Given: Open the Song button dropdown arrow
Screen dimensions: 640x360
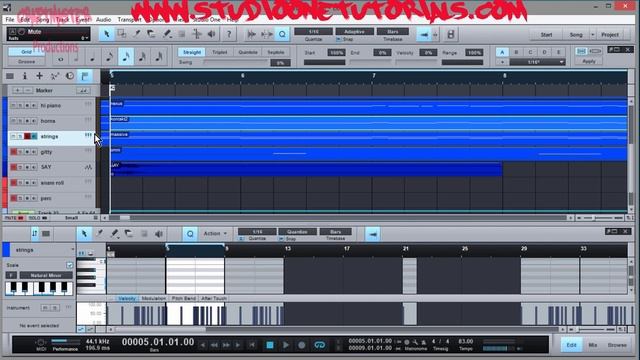Looking at the screenshot, I should point(593,35).
